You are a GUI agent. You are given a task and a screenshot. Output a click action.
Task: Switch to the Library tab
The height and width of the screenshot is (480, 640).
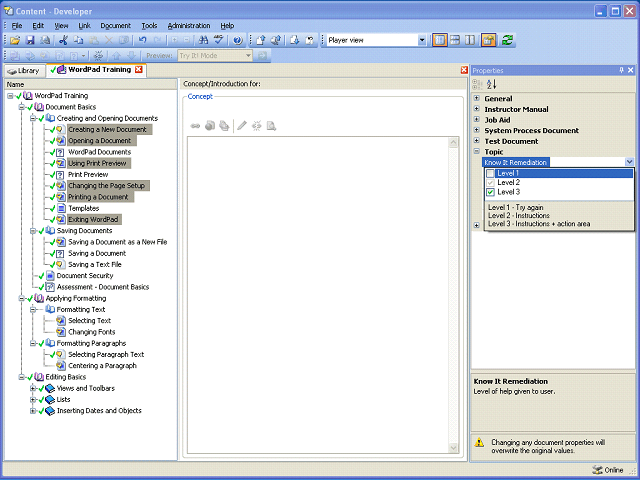coord(24,71)
